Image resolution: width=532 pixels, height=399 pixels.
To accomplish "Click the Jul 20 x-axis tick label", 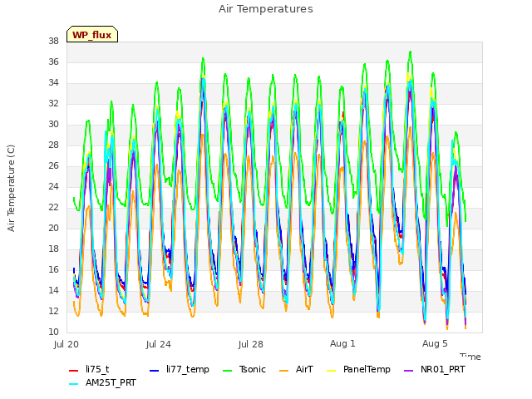I will click(66, 344).
